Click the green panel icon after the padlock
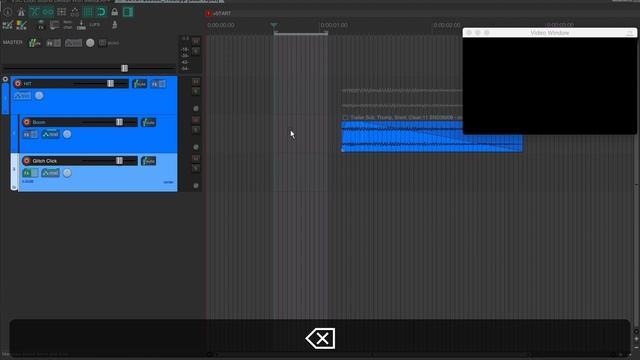 128,12
